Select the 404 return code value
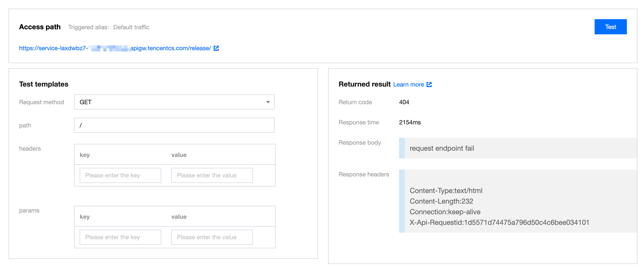644x269 pixels. coord(404,102)
